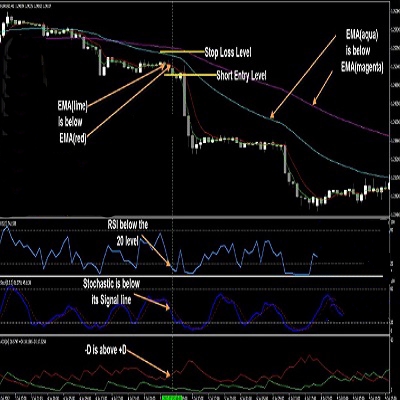Click the blue RSI indicator line
The width and height of the screenshot is (400, 400).
(x=160, y=253)
